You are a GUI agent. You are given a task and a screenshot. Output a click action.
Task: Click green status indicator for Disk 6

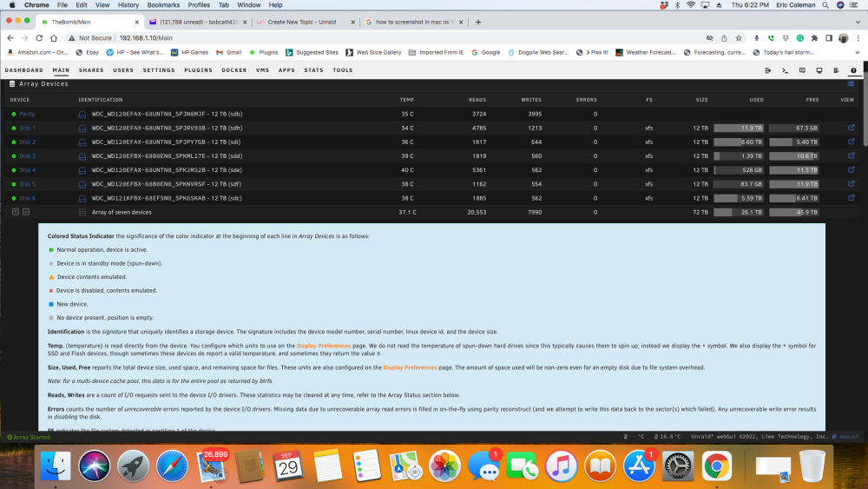click(x=14, y=198)
